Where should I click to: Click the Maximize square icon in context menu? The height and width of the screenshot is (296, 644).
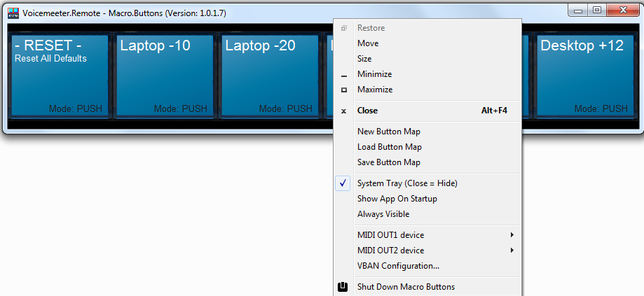pyautogui.click(x=343, y=90)
